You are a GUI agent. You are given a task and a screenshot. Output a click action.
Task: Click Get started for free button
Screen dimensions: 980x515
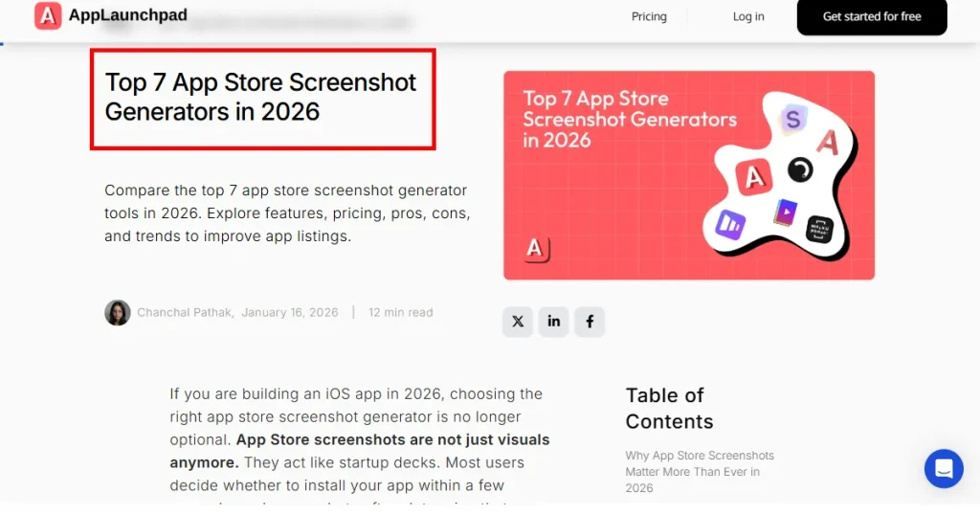click(x=872, y=17)
